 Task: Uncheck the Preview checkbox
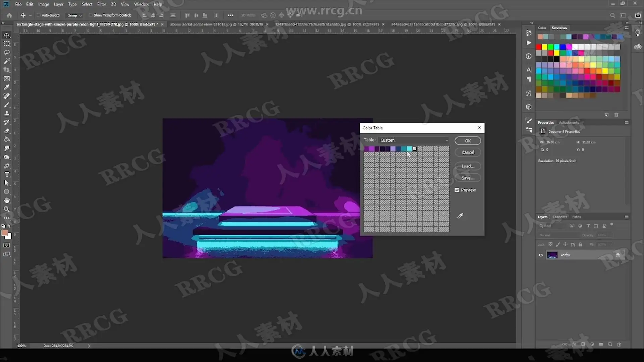click(457, 190)
